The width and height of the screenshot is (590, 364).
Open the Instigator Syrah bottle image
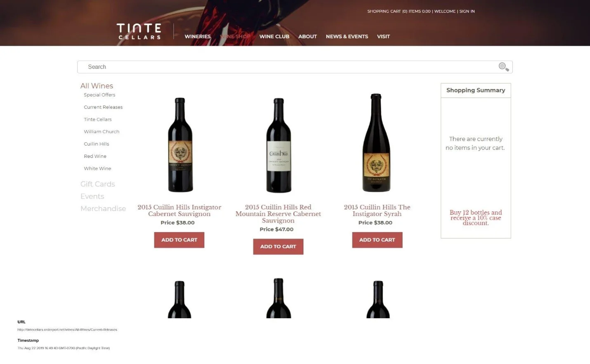376,143
